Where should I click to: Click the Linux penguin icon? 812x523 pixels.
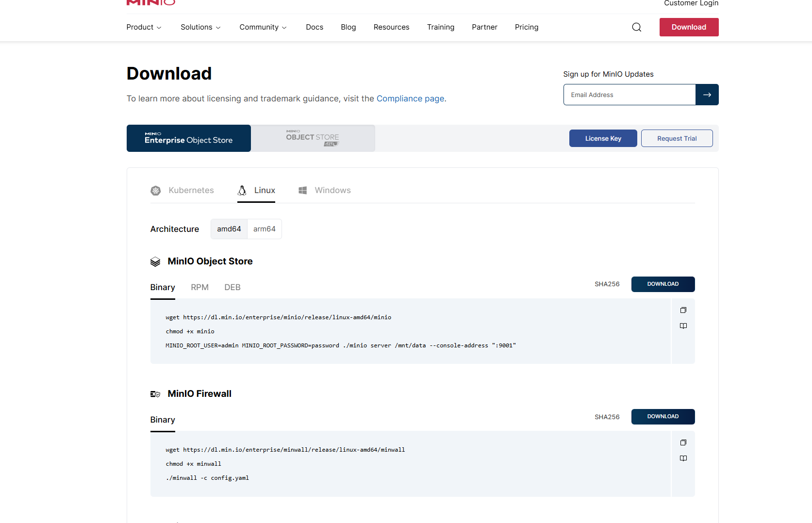[x=242, y=190]
